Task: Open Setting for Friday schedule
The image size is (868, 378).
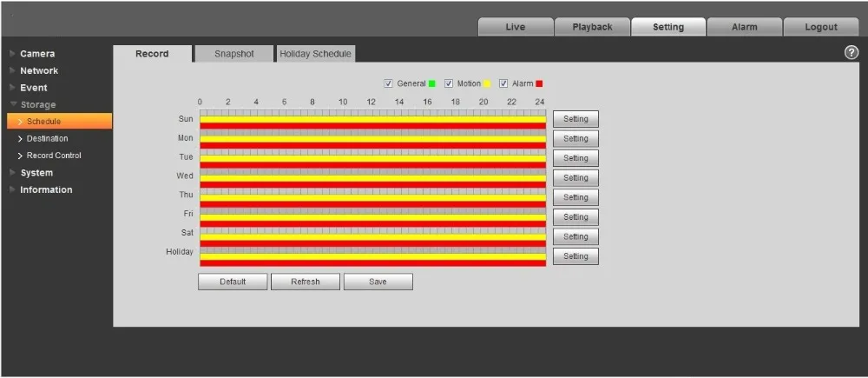Action: click(x=575, y=217)
